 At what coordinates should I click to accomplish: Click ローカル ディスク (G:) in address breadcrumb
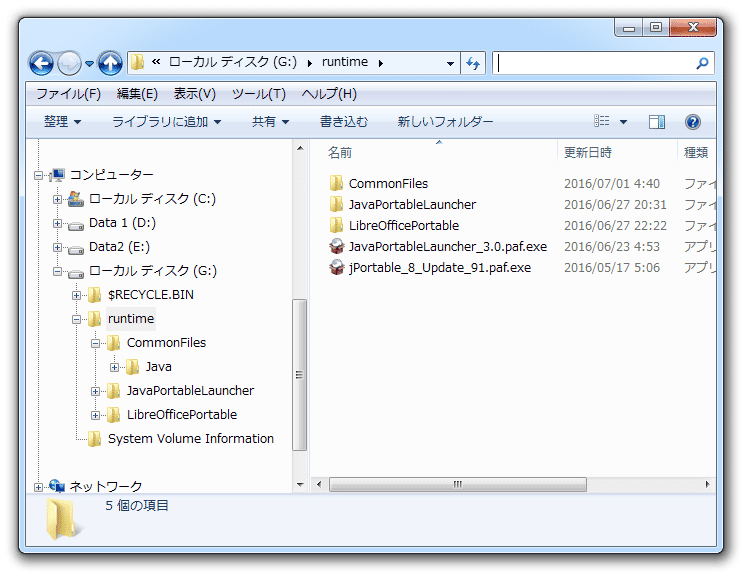(233, 62)
